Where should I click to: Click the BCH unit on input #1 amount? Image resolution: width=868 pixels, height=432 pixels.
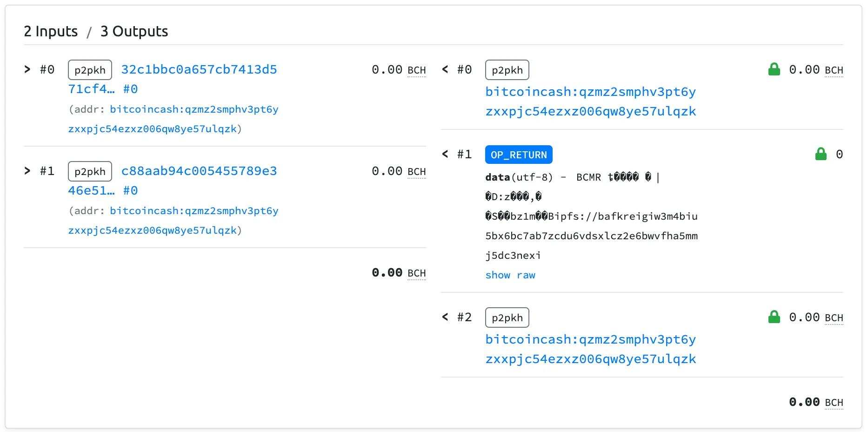point(416,172)
